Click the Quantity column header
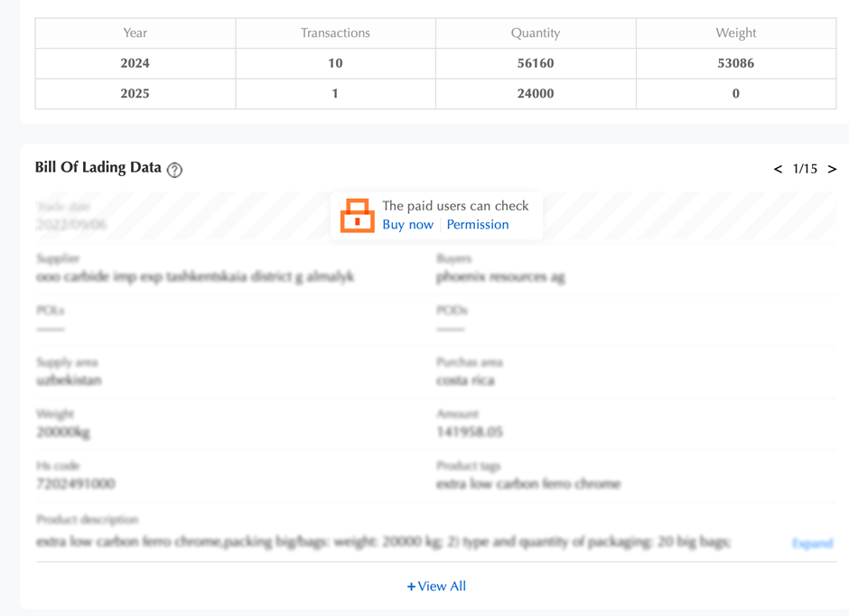Viewport: 849px width, 616px height. pos(536,33)
